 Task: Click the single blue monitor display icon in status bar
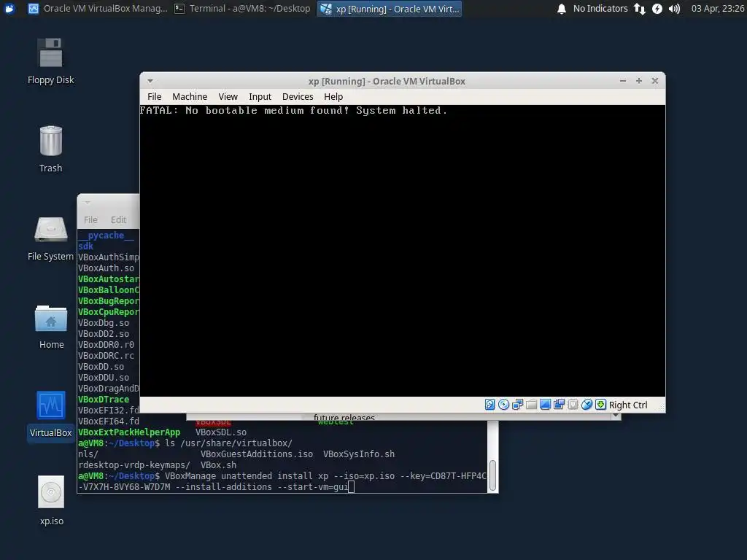click(545, 405)
